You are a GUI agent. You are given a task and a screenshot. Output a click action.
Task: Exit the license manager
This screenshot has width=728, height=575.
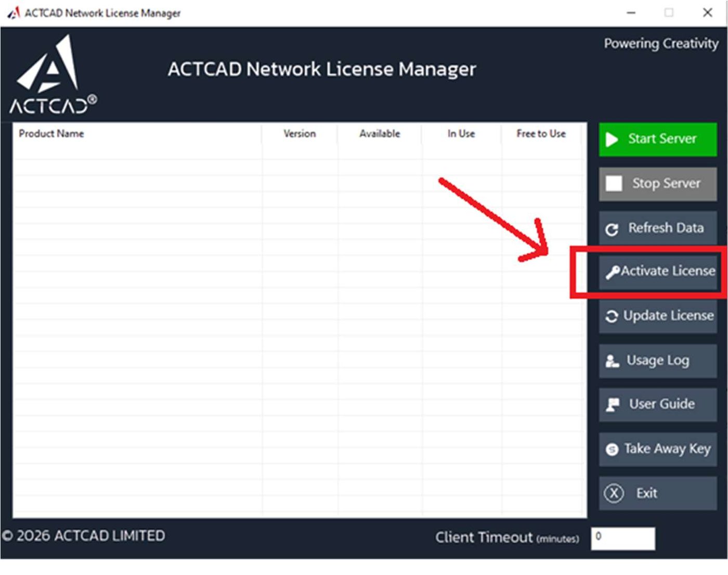coord(658,493)
